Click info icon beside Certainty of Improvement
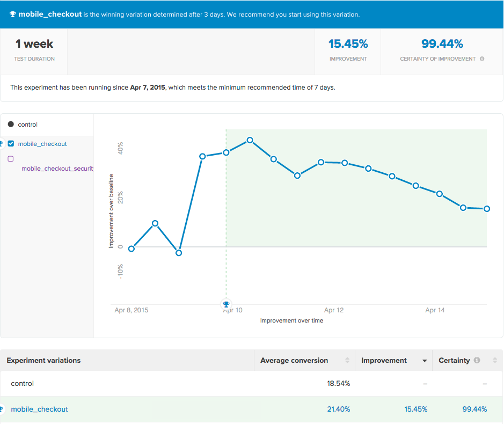This screenshot has width=504, height=424. tap(482, 59)
